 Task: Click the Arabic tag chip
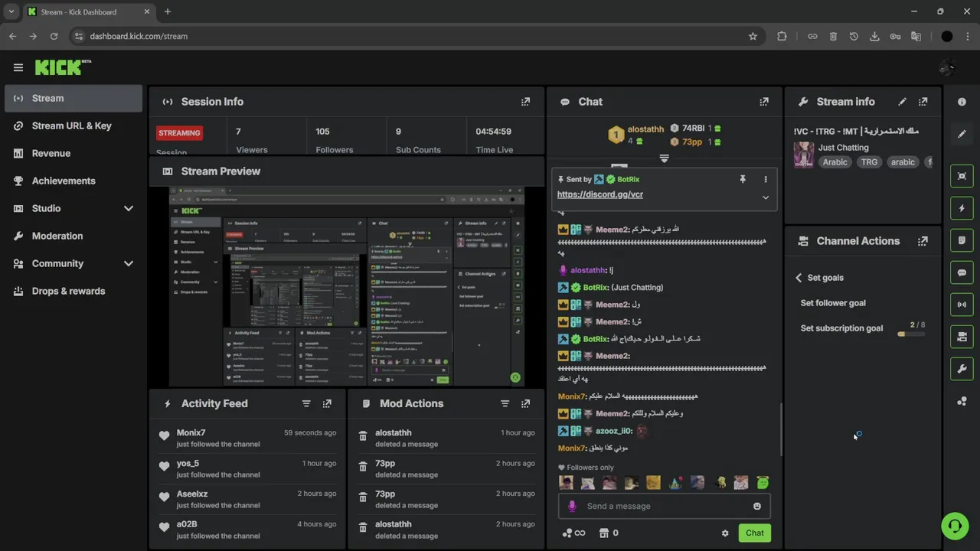[835, 162]
